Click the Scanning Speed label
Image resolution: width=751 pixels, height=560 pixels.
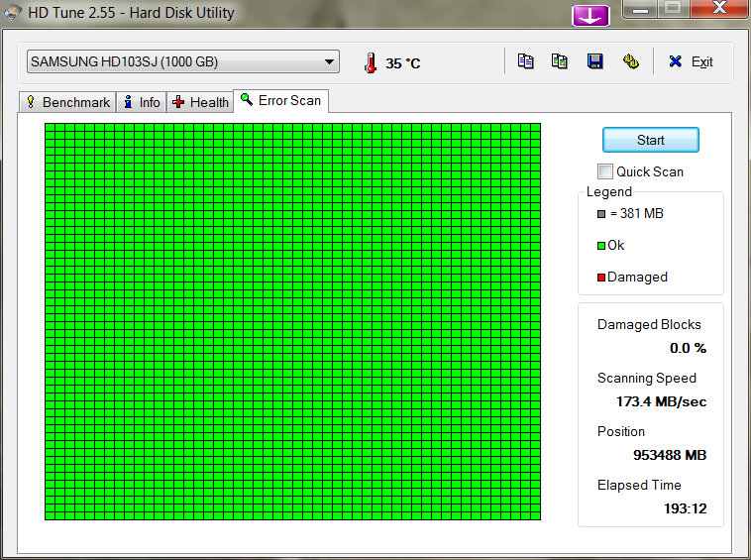pyautogui.click(x=647, y=378)
